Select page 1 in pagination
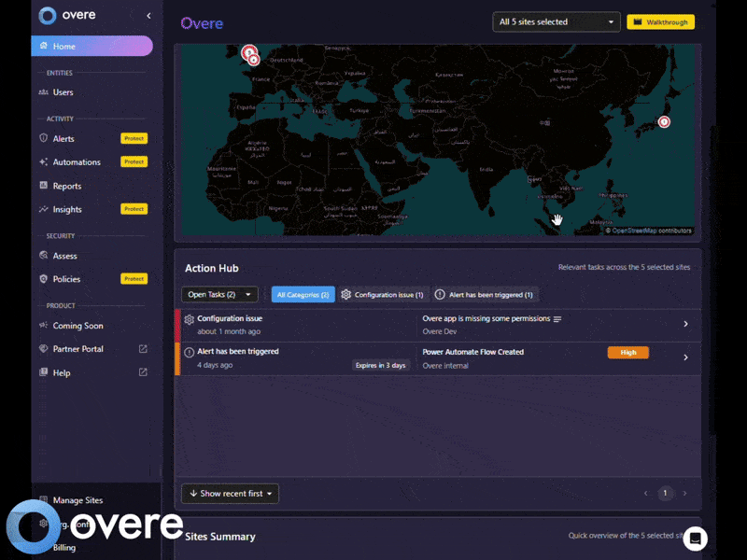Screen dimensions: 747x560 pos(665,494)
